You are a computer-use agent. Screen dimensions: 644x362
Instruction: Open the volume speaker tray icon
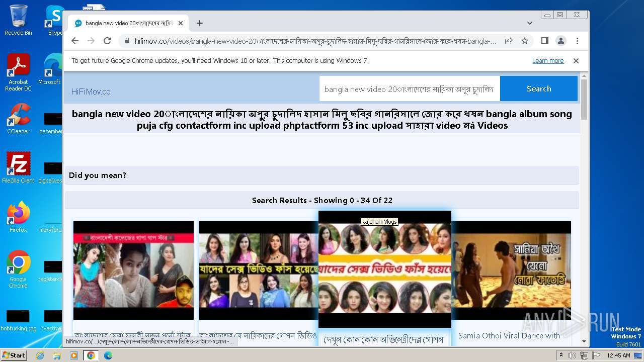pos(572,355)
